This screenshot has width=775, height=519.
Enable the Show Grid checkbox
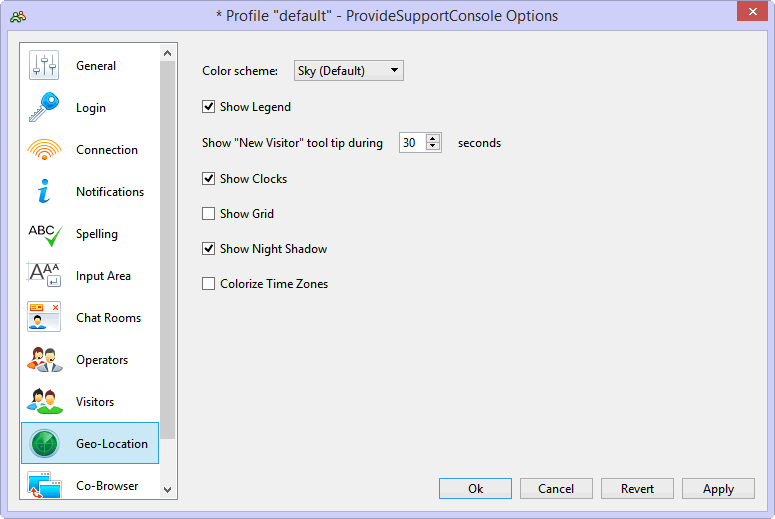click(208, 214)
